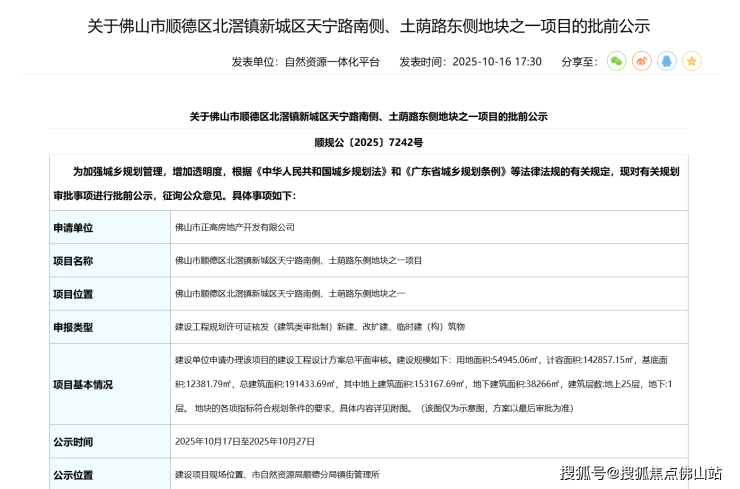Share to Qzone with the star icon
This screenshot has width=740, height=489.
click(x=692, y=61)
